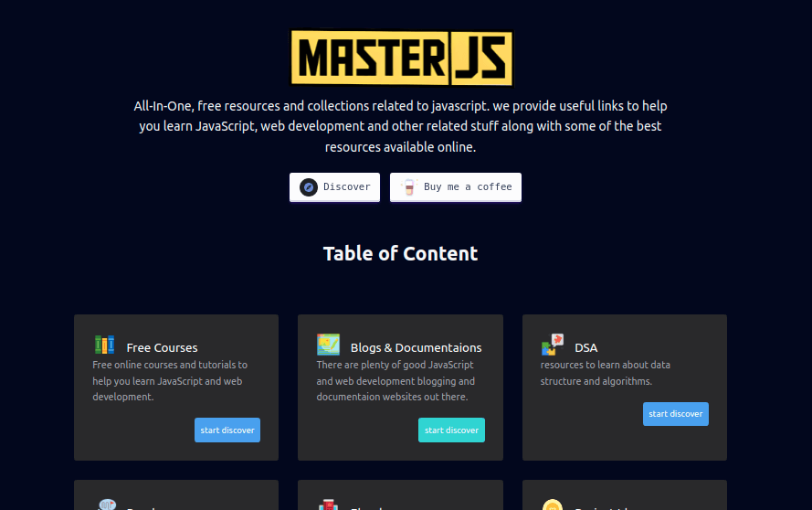Click the Blogs & Documentaions heading
The height and width of the screenshot is (510, 812).
pos(416,347)
